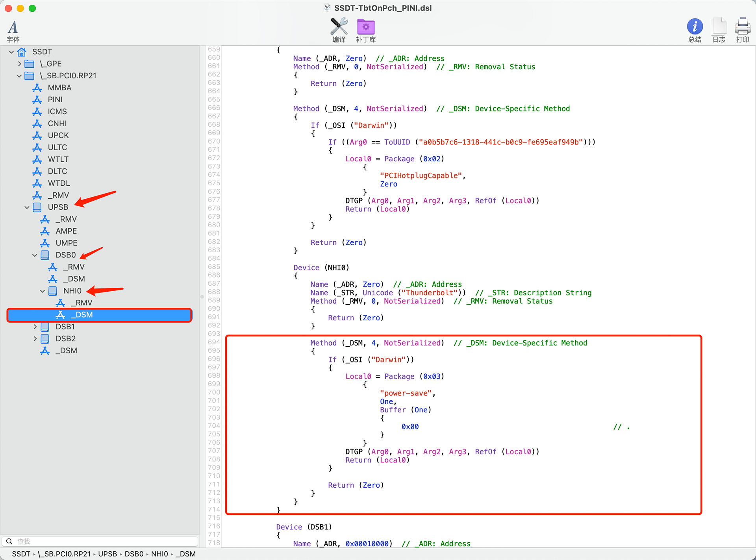
Task: Expand the DSB1 tree node
Action: tap(36, 326)
